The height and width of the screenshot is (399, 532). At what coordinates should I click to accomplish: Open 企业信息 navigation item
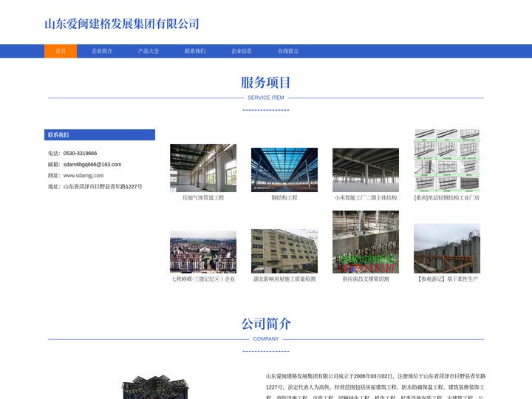pos(241,51)
